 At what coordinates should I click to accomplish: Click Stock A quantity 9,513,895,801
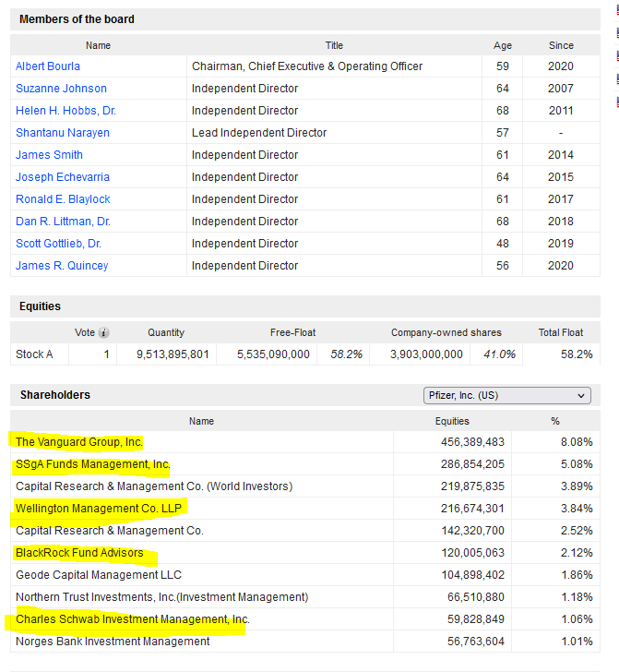click(x=173, y=354)
